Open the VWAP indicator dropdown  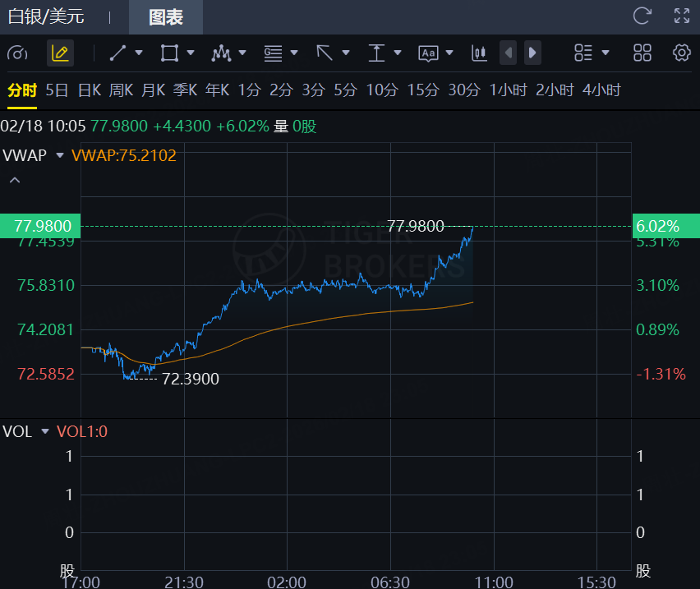point(59,154)
